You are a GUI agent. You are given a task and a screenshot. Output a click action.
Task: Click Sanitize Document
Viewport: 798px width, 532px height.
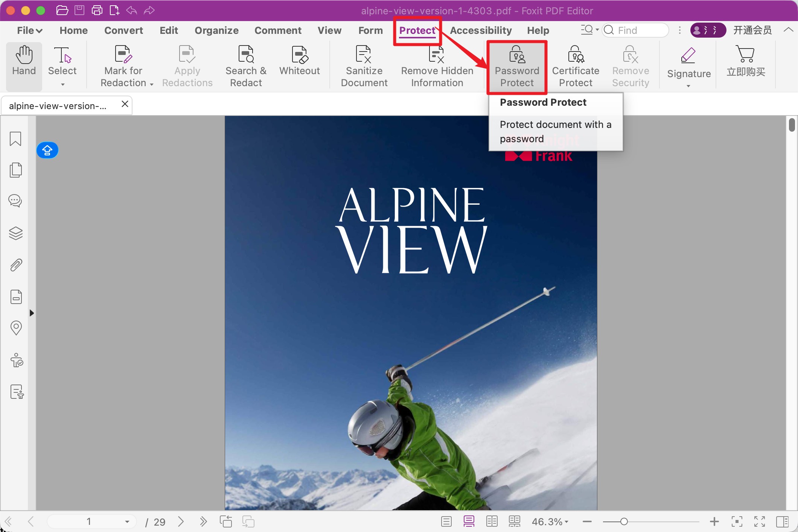tap(364, 66)
